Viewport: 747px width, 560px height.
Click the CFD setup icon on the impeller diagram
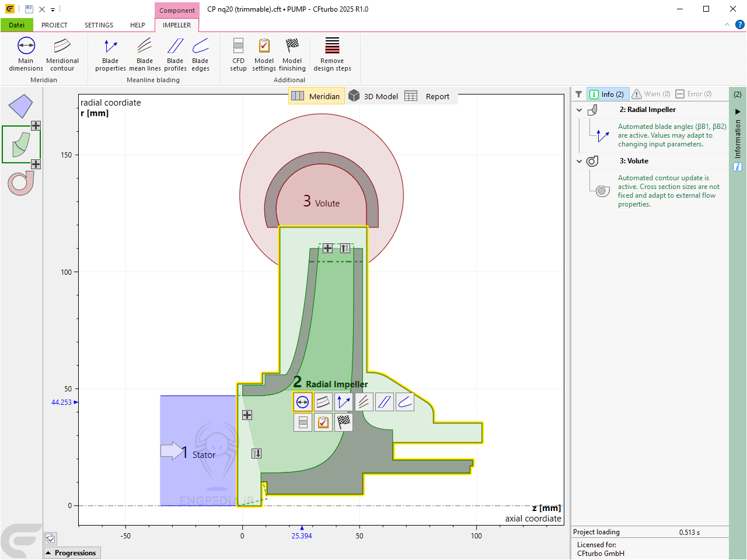click(303, 422)
